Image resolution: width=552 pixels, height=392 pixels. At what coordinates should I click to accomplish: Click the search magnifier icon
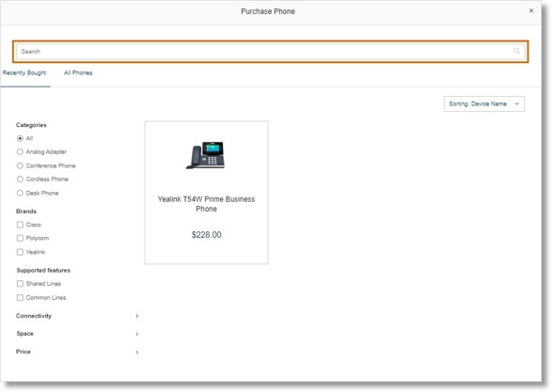[516, 51]
